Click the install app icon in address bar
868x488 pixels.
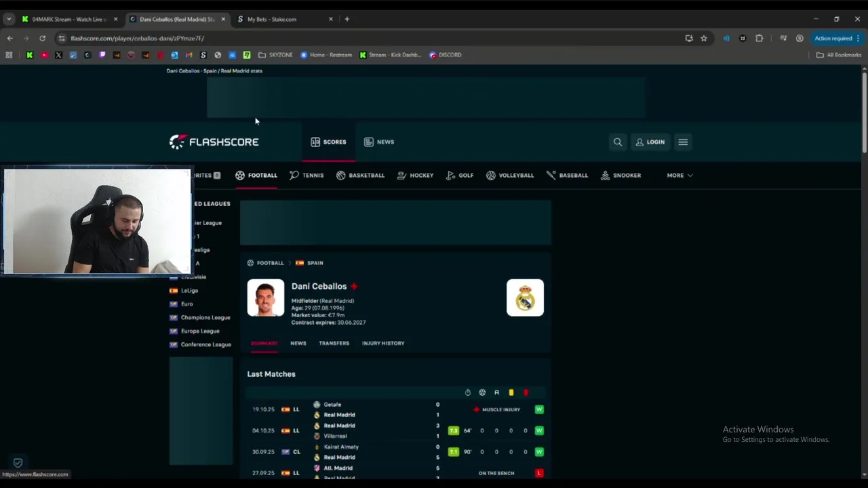coord(689,38)
